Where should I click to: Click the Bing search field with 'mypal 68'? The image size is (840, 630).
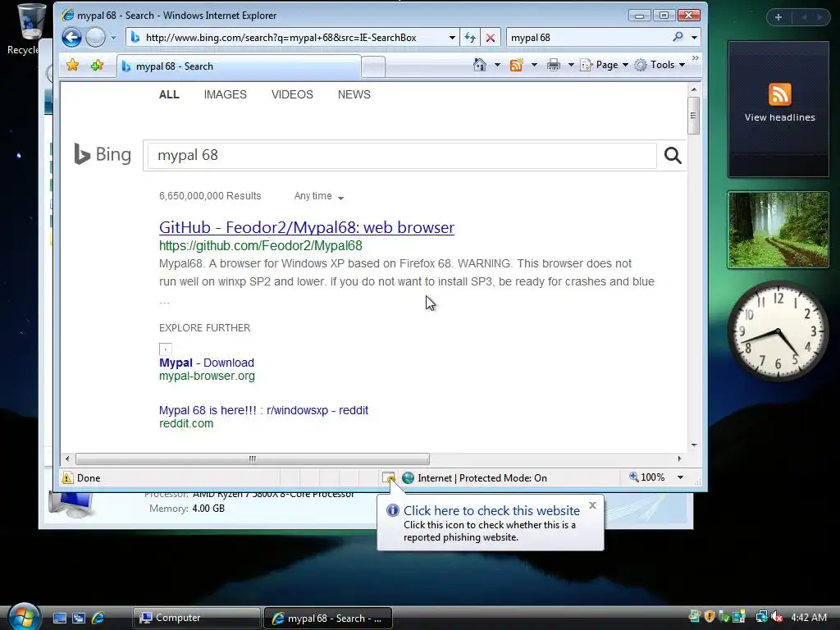[402, 155]
